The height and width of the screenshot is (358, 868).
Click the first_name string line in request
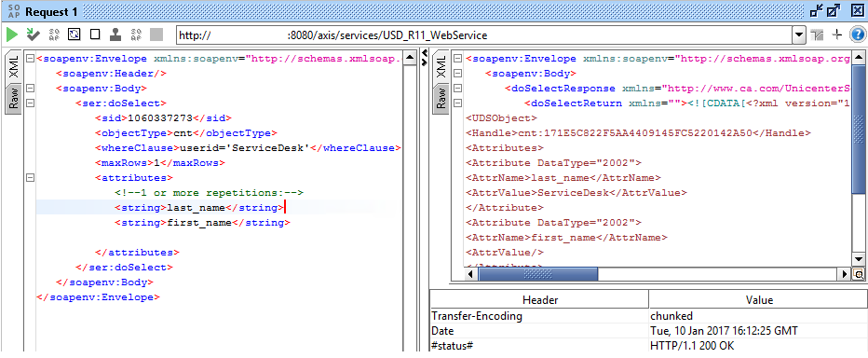[x=202, y=223]
